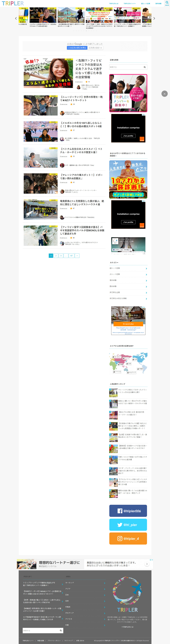Open Twitter @tri_pler button
The height and width of the screenshot is (644, 170).
[x=128, y=524]
